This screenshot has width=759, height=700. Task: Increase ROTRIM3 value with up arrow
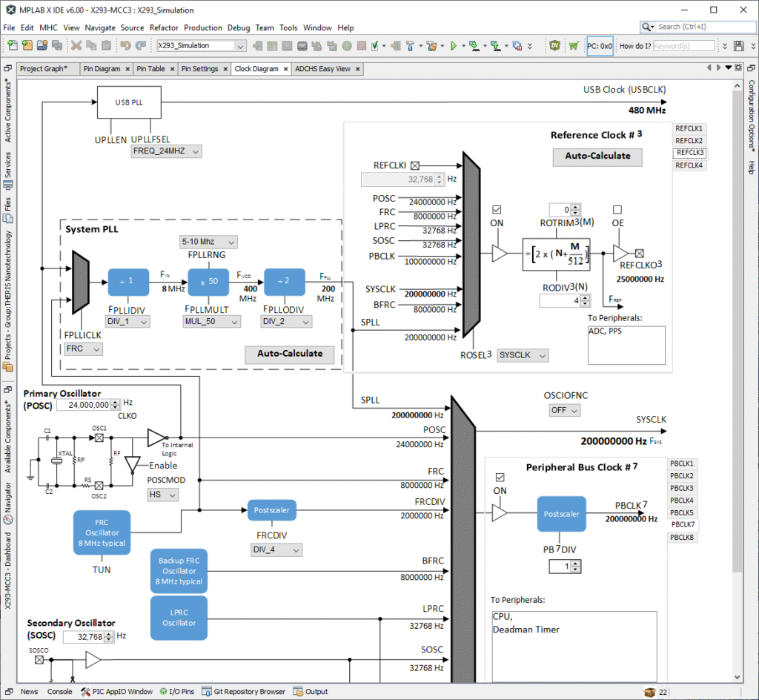pyautogui.click(x=575, y=207)
